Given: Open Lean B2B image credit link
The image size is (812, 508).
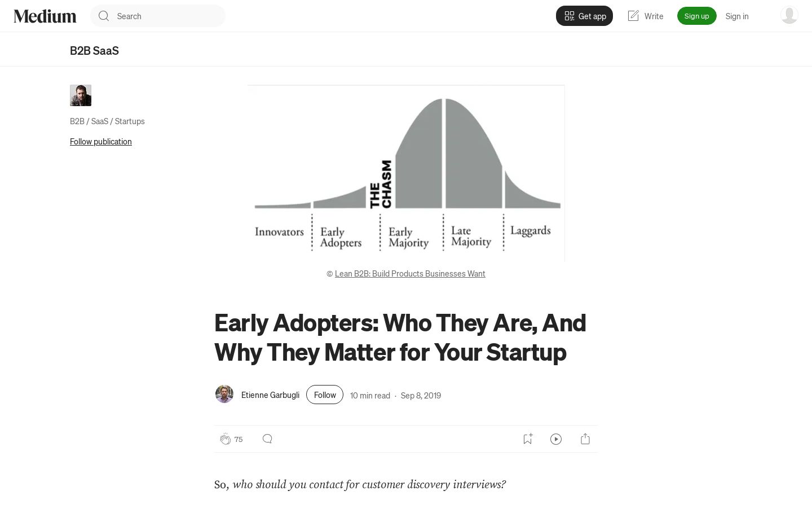Looking at the screenshot, I should coord(410,274).
